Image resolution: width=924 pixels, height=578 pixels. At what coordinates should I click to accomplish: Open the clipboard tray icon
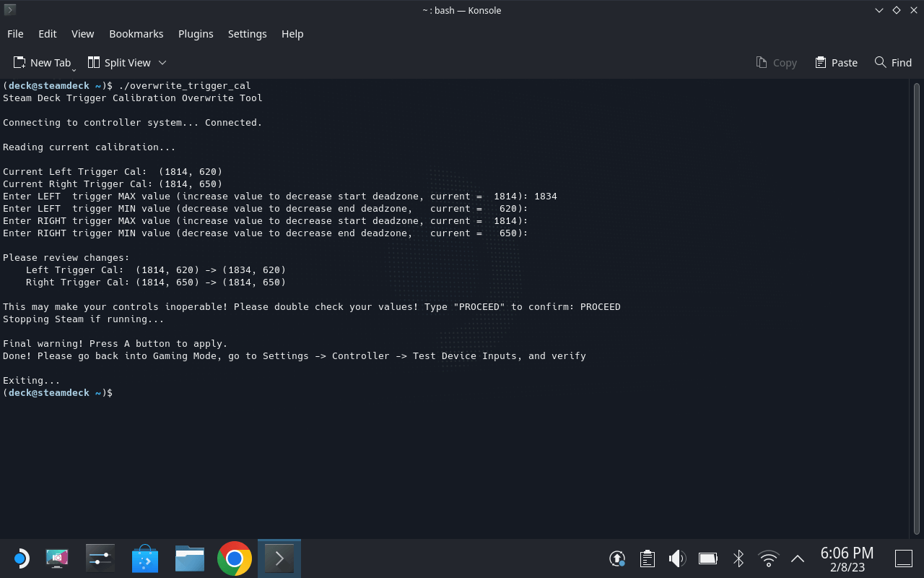pos(648,558)
